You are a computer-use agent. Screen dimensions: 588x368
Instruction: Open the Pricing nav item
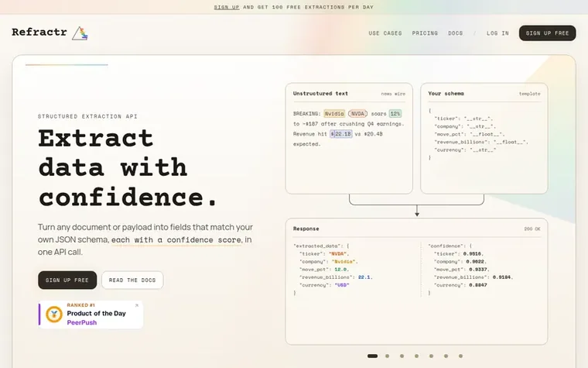coord(425,33)
